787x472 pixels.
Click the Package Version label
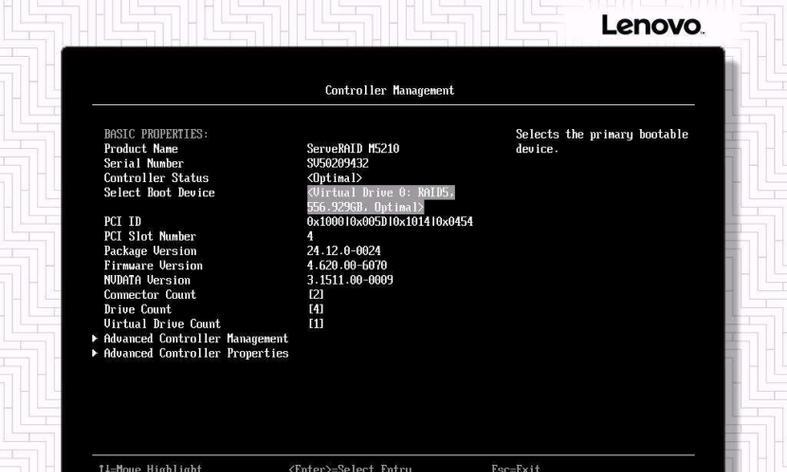point(150,251)
